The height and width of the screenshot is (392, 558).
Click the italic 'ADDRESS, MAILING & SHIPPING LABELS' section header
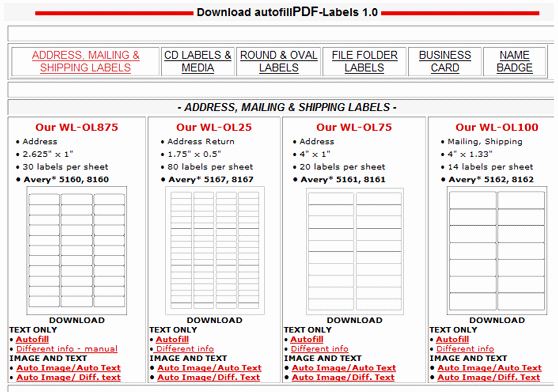287,107
